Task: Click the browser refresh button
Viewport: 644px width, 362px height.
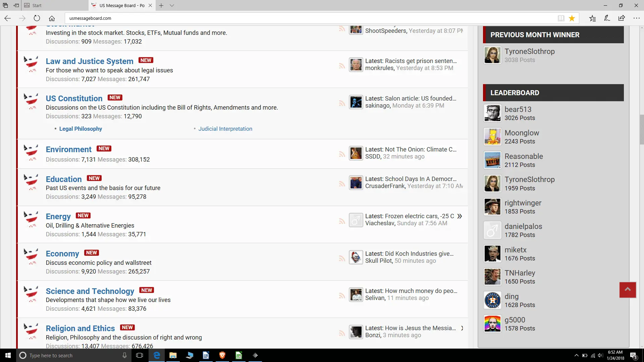Action: 37,18
